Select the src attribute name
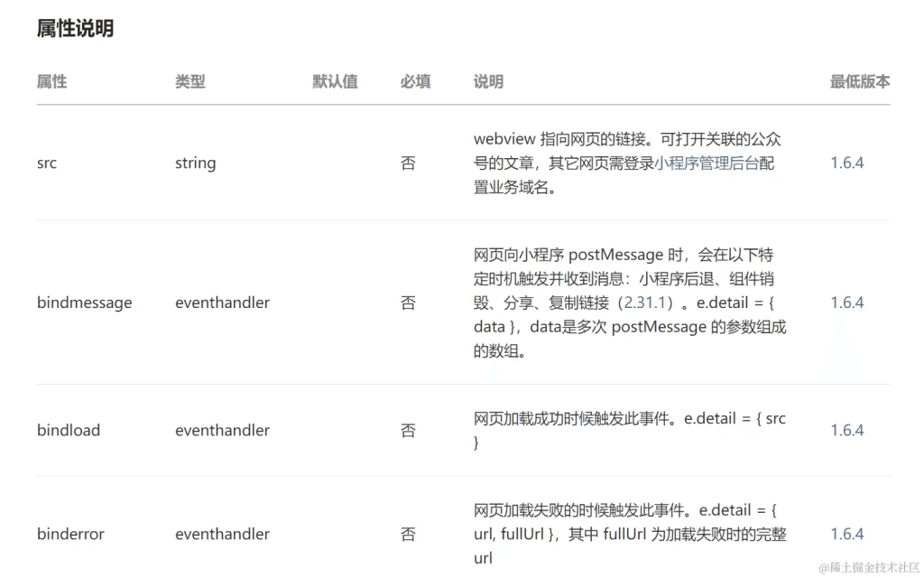 click(x=46, y=163)
